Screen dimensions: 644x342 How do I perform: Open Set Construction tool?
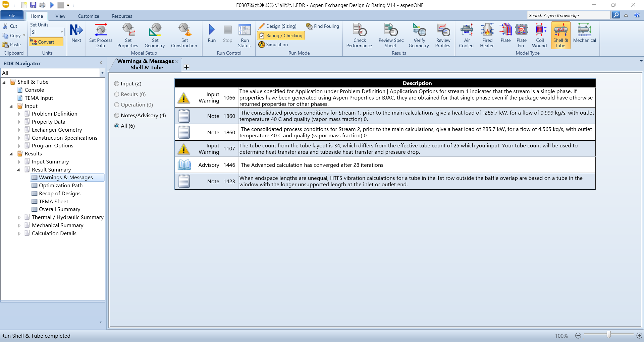[x=184, y=36]
